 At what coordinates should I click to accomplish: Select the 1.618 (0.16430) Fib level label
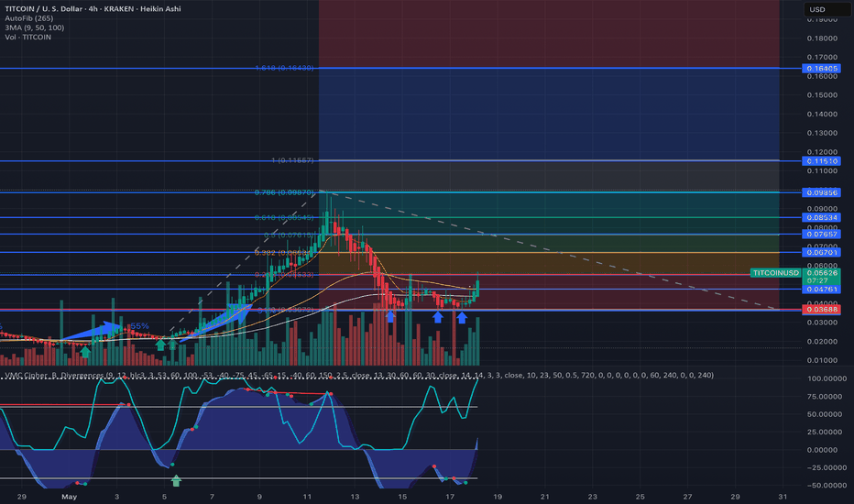(284, 68)
